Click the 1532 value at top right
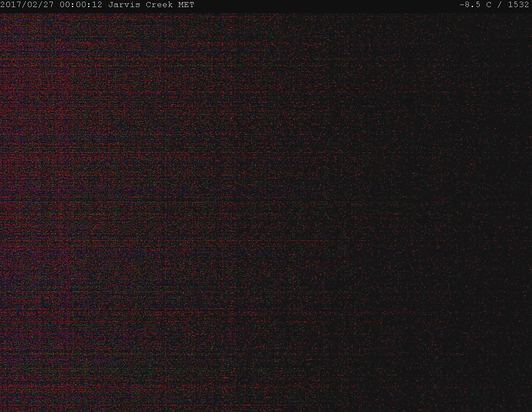Screen dimensions: 532x412 518,5
